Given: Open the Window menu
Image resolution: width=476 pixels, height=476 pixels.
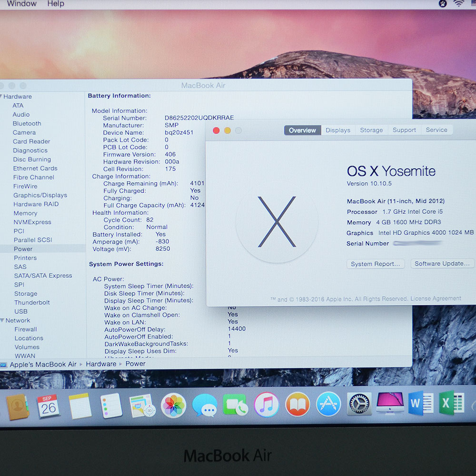Looking at the screenshot, I should tap(21, 4).
